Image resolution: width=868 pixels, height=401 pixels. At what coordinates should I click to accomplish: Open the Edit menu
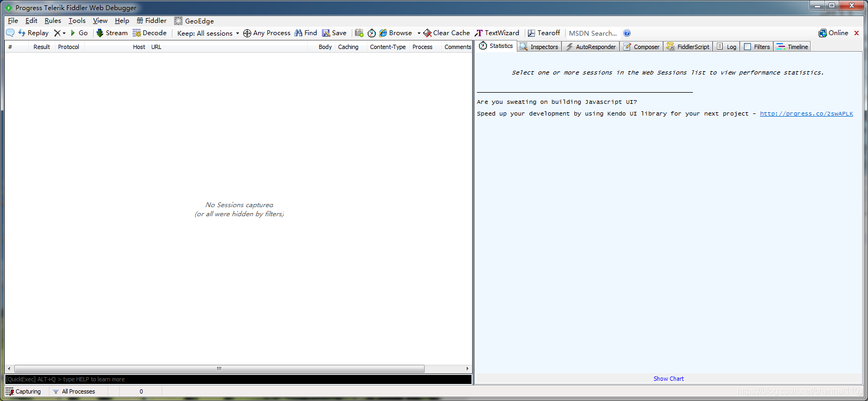tap(31, 21)
